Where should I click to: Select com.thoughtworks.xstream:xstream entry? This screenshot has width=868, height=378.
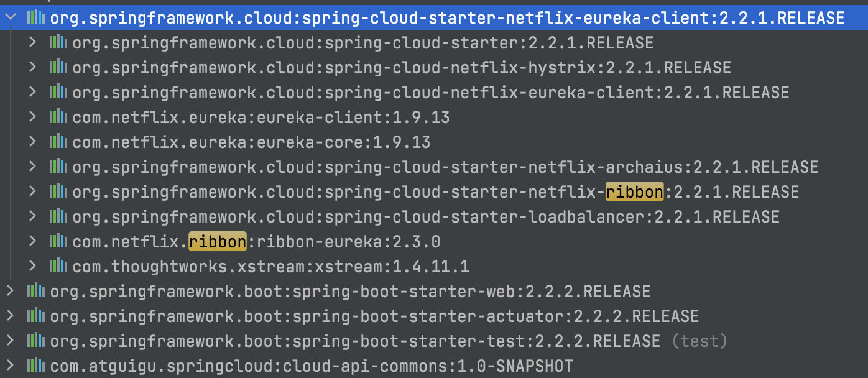point(270,266)
